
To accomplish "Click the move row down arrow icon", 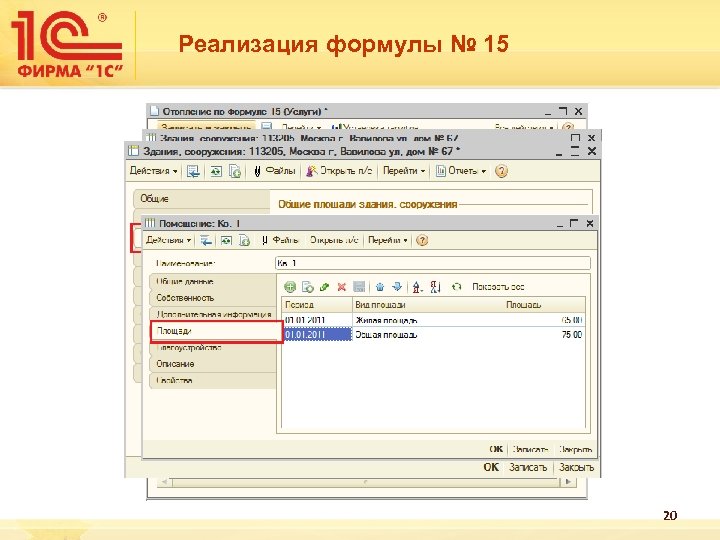I will coord(397,287).
